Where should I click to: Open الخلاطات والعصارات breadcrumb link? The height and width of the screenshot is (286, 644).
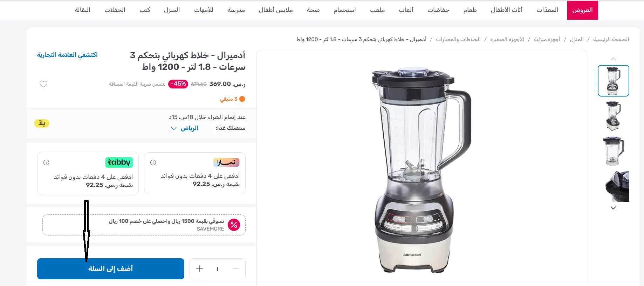coord(458,39)
